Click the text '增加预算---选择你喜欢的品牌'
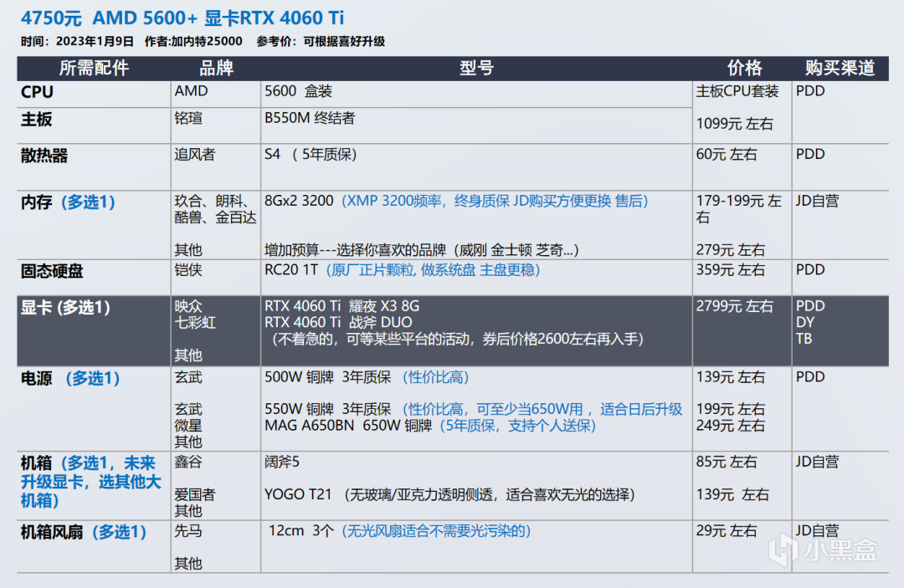Image resolution: width=904 pixels, height=588 pixels. point(355,250)
